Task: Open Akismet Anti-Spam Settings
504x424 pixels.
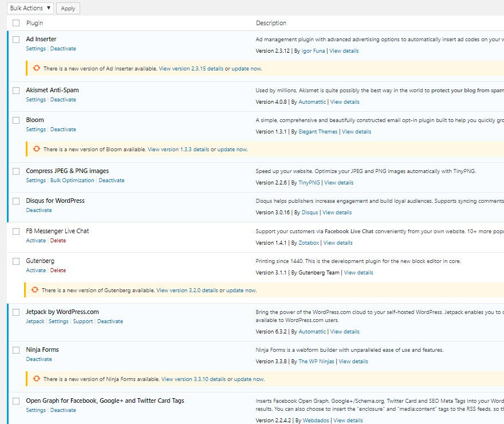Action: tap(36, 100)
